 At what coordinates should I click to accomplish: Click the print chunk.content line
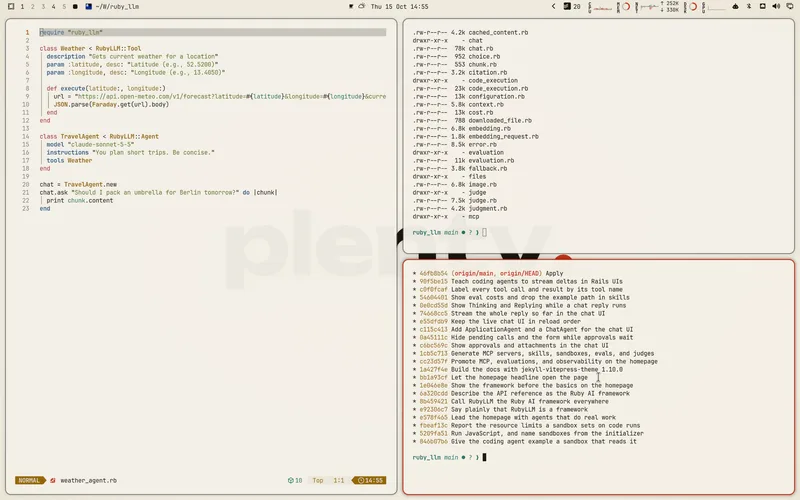(80, 201)
